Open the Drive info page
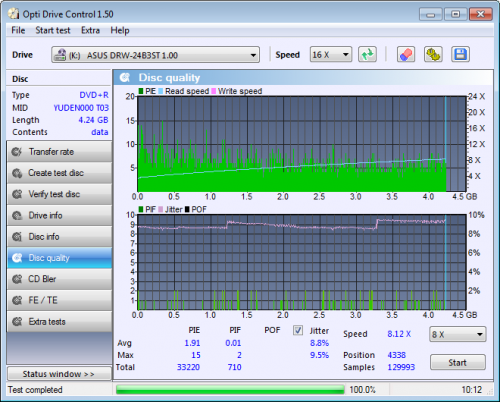This screenshot has height=402, width=500. tap(59, 215)
